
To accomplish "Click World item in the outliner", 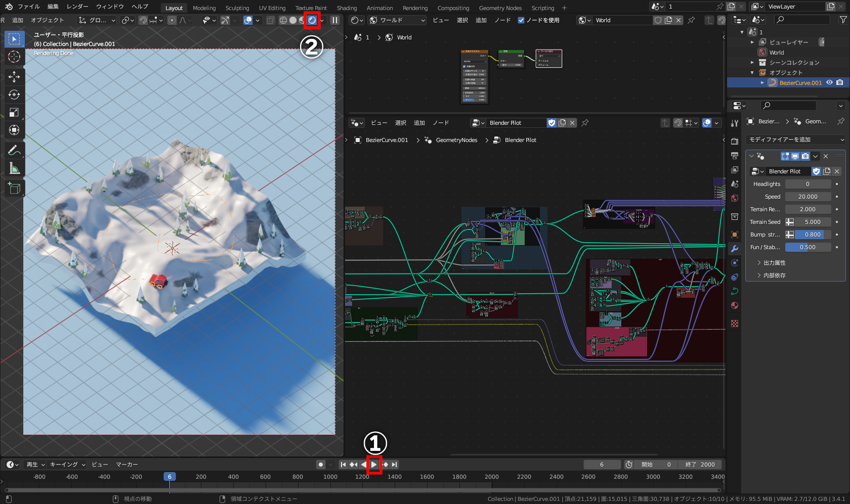I will pos(776,53).
